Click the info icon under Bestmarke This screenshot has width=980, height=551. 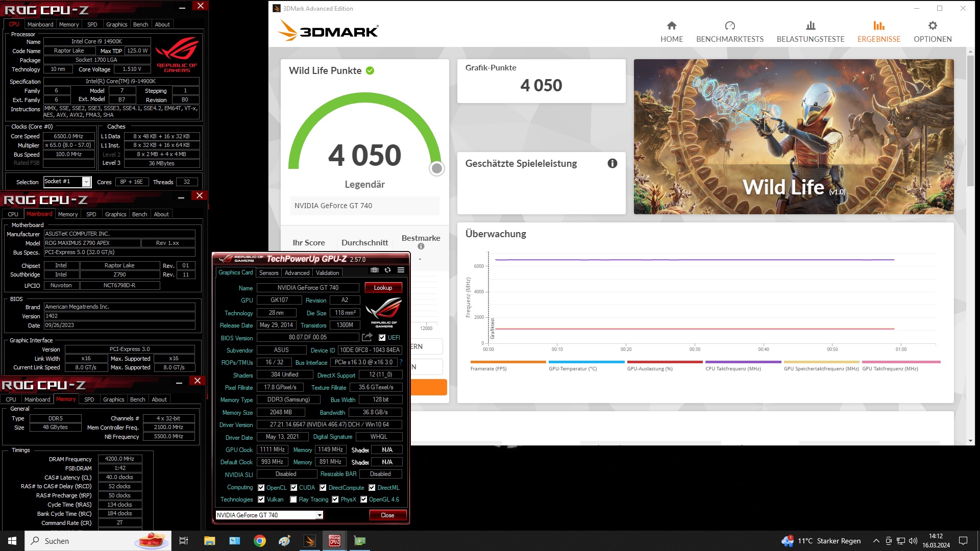click(x=421, y=246)
